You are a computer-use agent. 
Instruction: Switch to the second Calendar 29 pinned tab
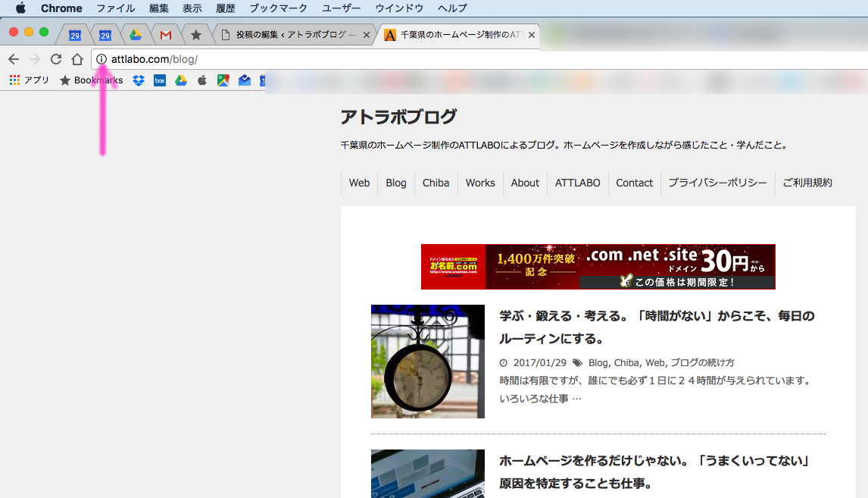click(x=105, y=35)
